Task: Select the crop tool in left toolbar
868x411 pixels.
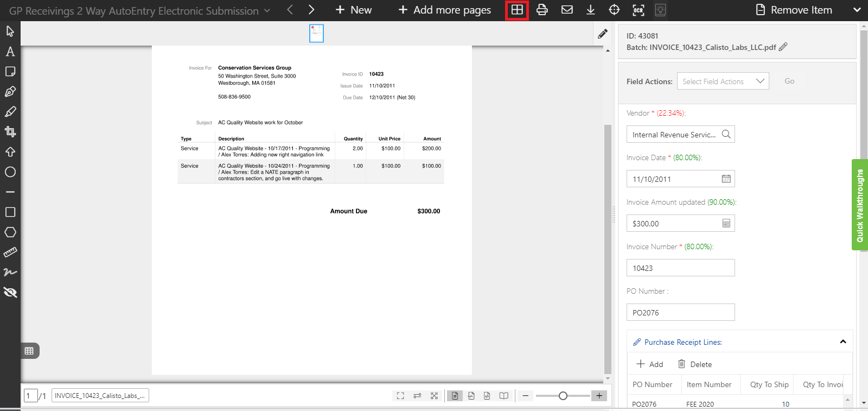Action: coord(10,131)
